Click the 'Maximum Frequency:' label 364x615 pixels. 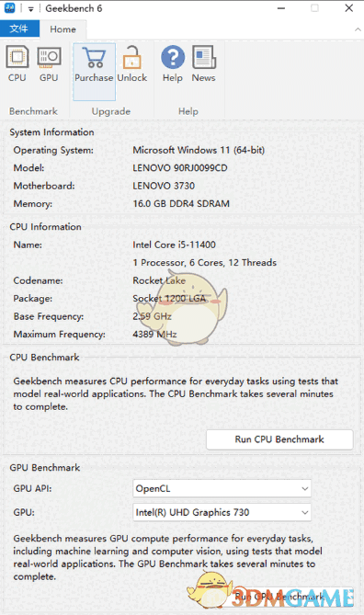tap(59, 335)
